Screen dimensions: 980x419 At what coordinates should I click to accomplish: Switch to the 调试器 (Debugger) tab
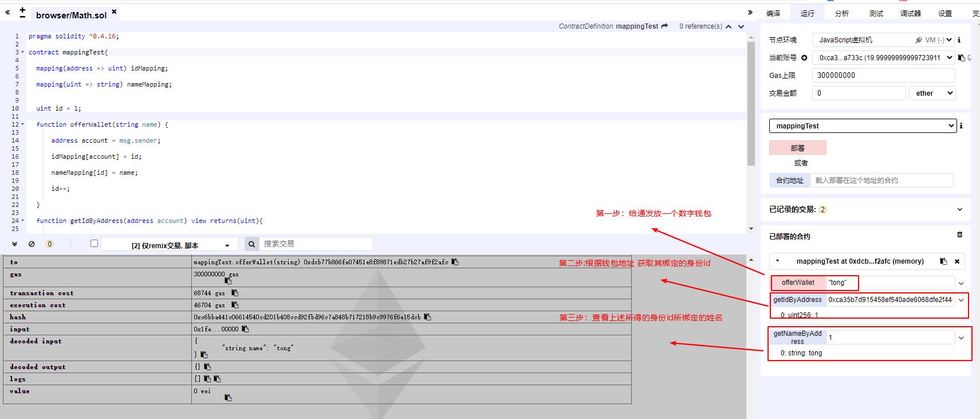click(911, 13)
